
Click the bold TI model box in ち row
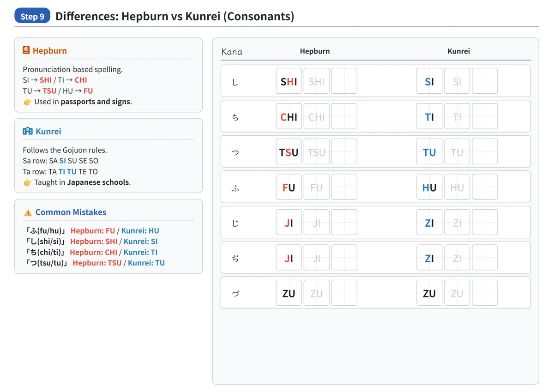[429, 116]
